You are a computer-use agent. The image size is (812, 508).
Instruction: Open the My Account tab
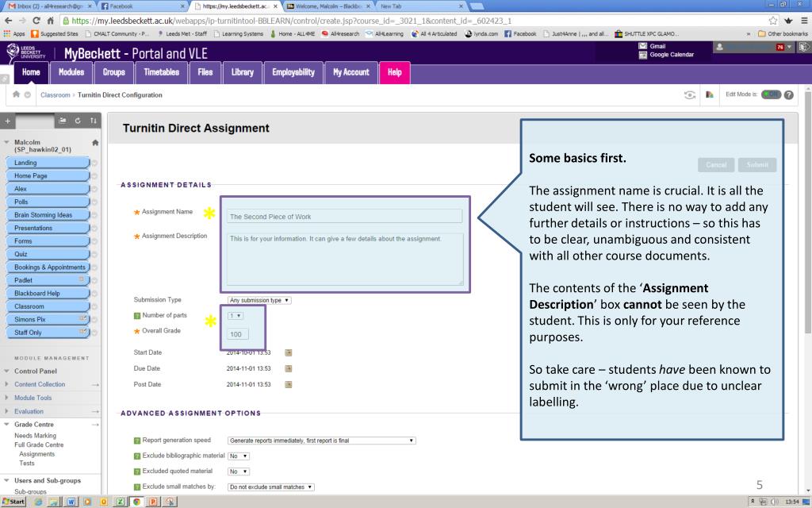(351, 72)
